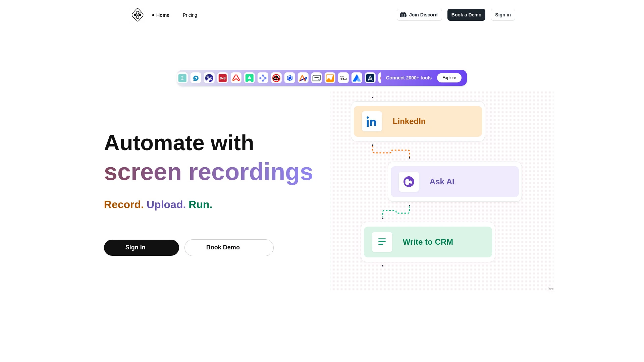Viewport: 644px width, 362px height.
Task: Select the Write to CRM node icon
Action: [382, 242]
